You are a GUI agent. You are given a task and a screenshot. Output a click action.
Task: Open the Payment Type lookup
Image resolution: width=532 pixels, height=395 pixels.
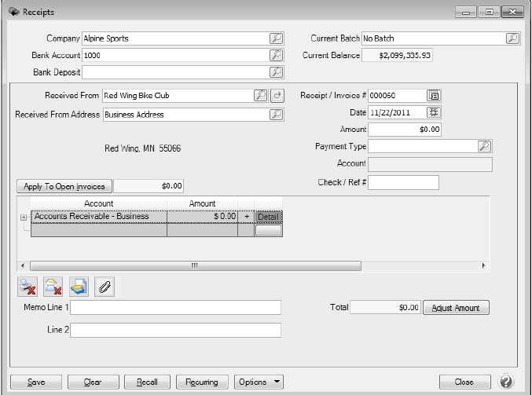485,146
